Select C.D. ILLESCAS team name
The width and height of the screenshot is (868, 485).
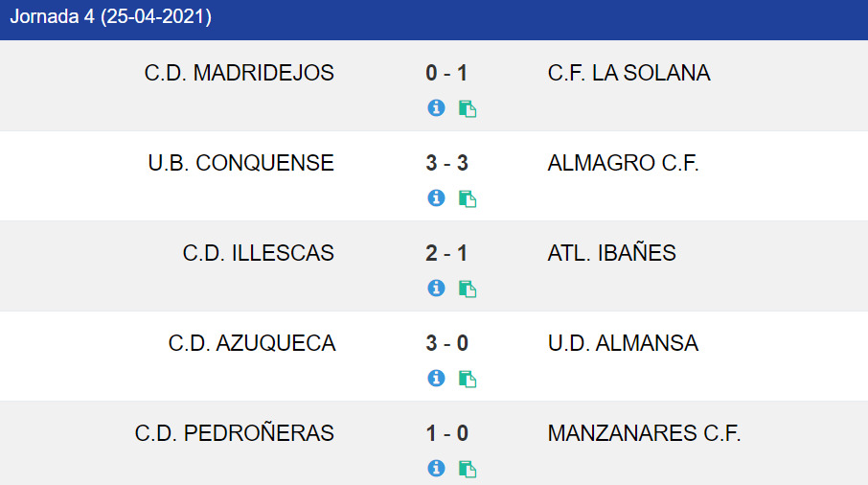[x=258, y=253]
